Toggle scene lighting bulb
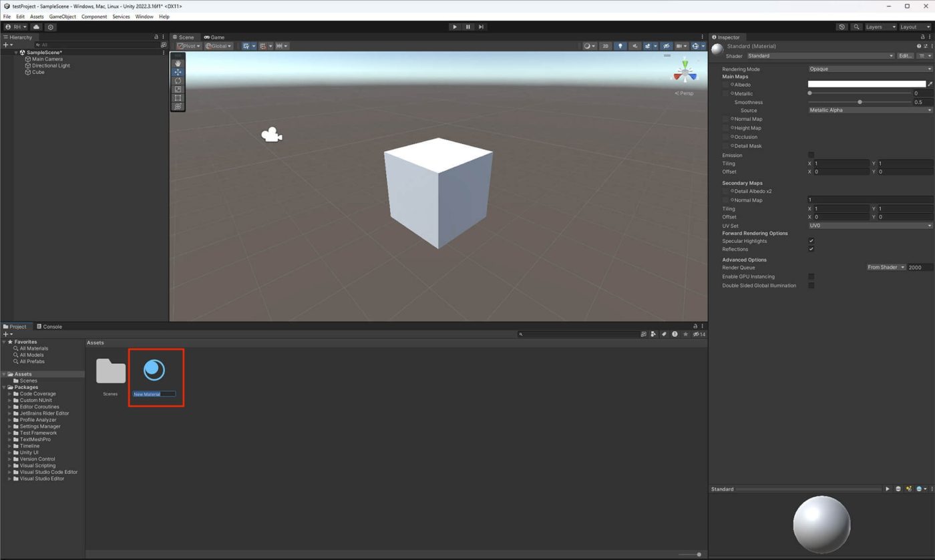 click(x=620, y=46)
